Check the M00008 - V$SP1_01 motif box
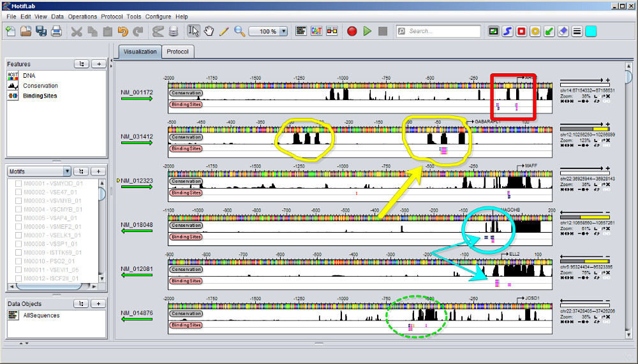 [19, 244]
